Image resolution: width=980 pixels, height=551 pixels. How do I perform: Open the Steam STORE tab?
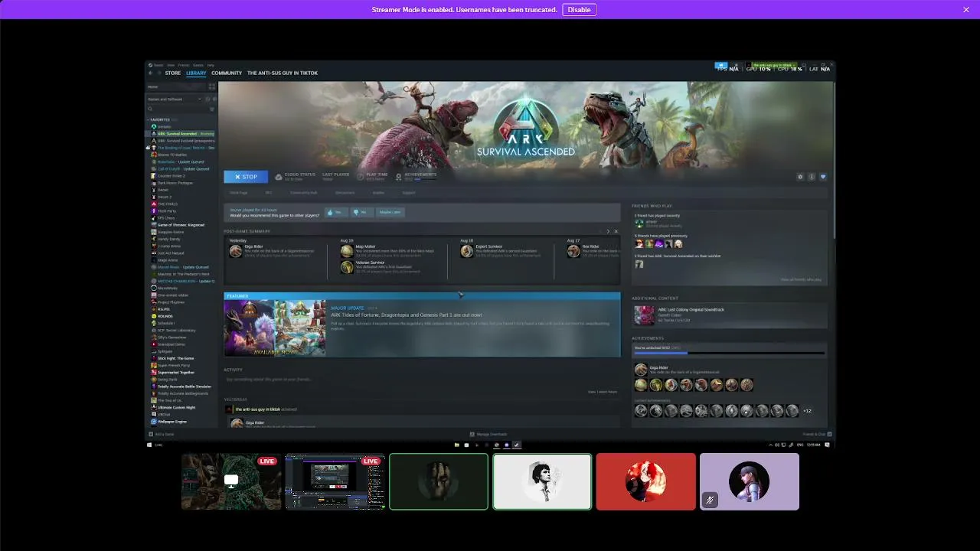[x=173, y=73]
